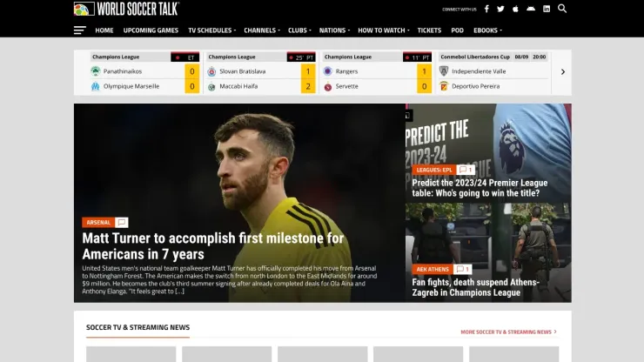The width and height of the screenshot is (644, 362).
Task: Go to Upcoming Games page
Action: coord(151,30)
